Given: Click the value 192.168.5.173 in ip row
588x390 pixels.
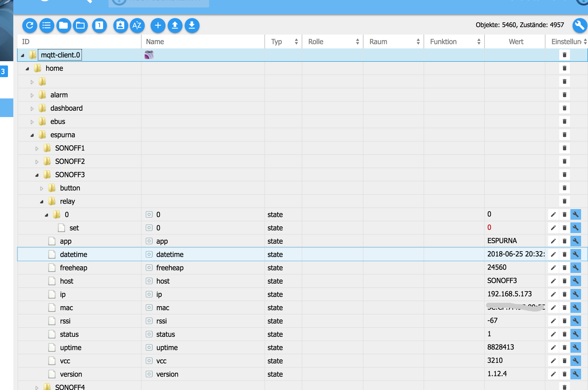Looking at the screenshot, I should coord(510,294).
